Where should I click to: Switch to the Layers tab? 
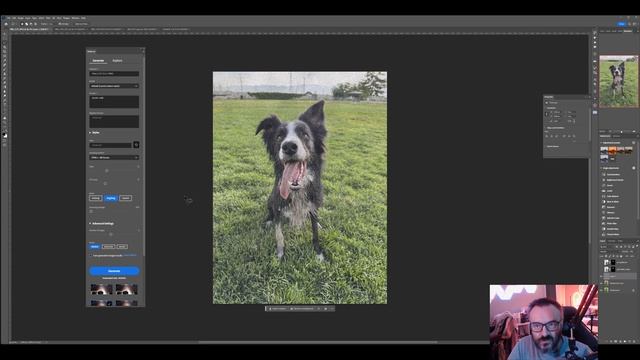(602, 241)
